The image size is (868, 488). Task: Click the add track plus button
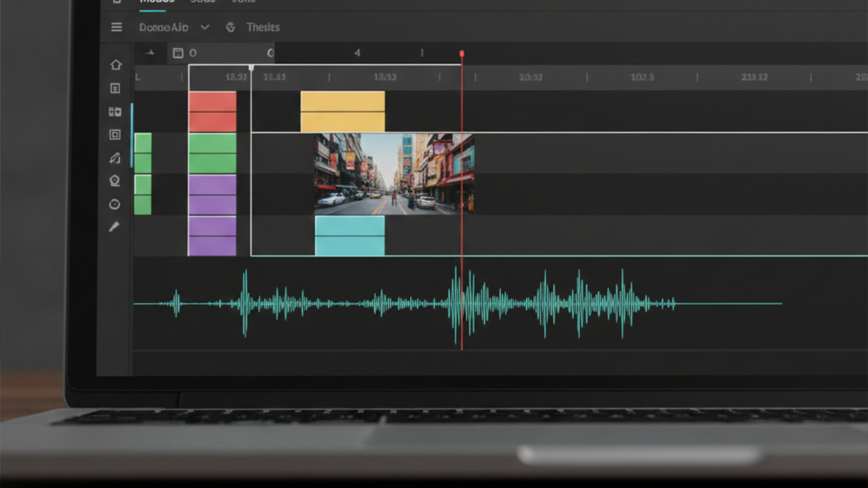click(150, 53)
